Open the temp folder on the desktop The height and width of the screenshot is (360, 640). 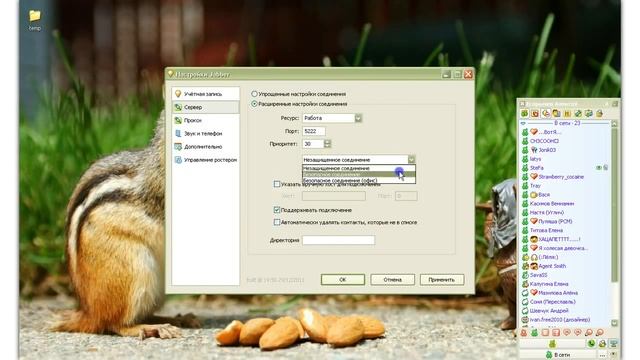pyautogui.click(x=35, y=19)
